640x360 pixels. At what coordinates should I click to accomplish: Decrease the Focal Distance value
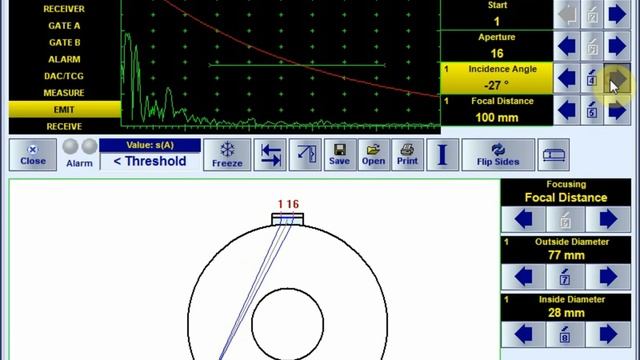(567, 110)
